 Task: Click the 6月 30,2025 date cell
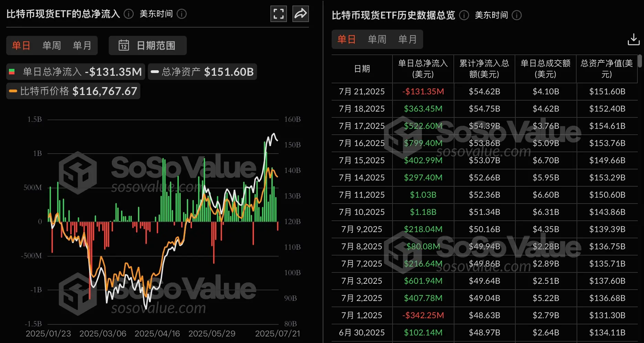362,333
